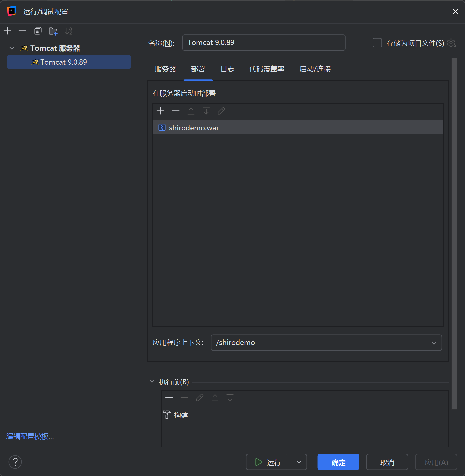Add a new run configuration
The height and width of the screenshot is (476, 465).
coord(7,31)
